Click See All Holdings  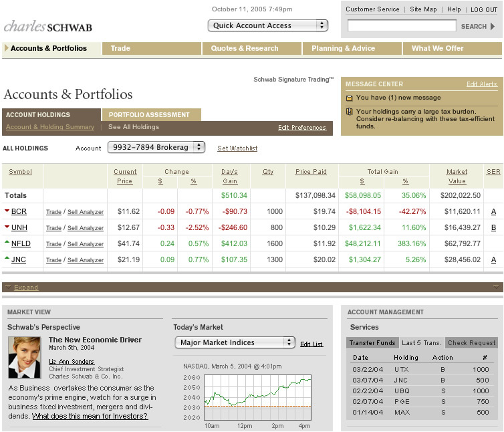(x=134, y=127)
